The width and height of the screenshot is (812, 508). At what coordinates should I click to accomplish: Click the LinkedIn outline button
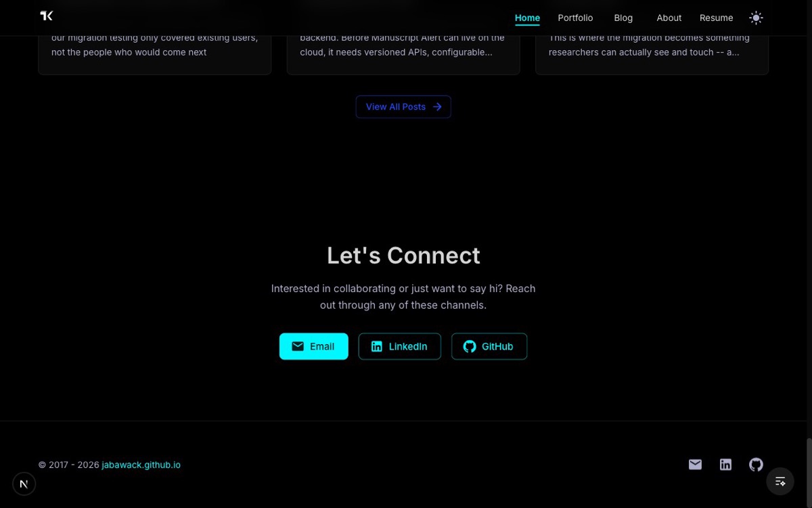coord(400,346)
